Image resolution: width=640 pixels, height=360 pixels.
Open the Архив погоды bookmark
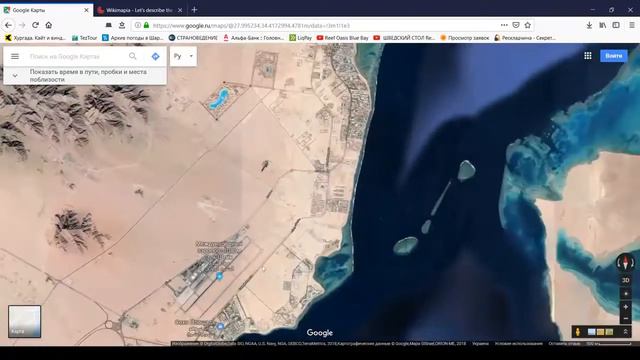(x=133, y=38)
